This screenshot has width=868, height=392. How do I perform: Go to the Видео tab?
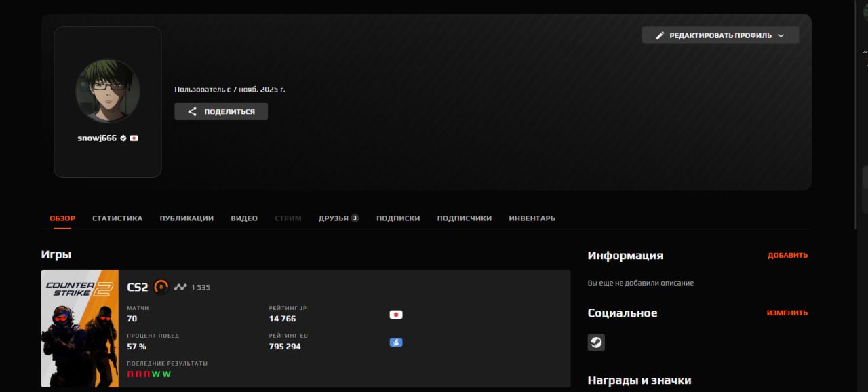click(x=244, y=218)
